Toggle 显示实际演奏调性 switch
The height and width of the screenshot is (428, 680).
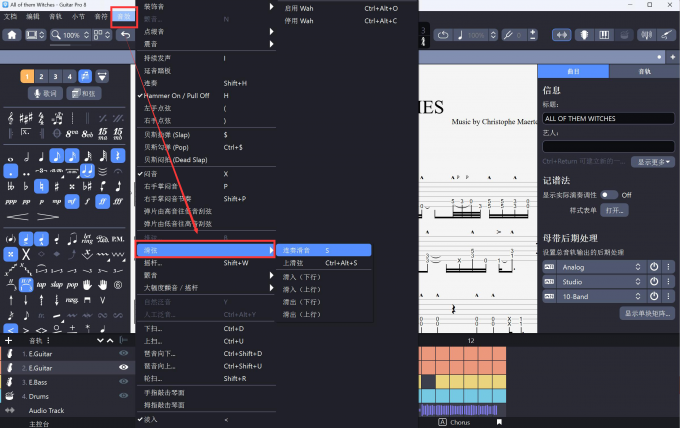click(x=608, y=195)
